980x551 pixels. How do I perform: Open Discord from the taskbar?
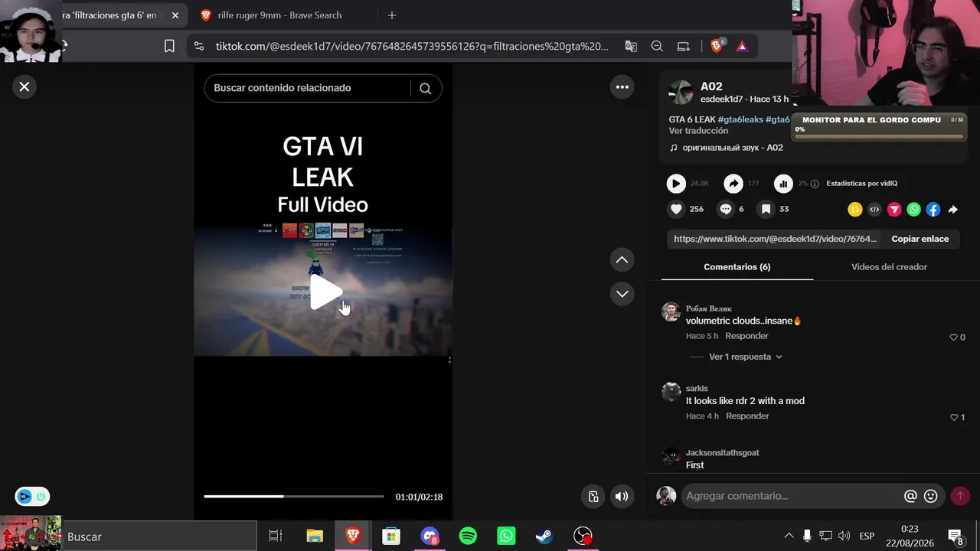(x=430, y=536)
